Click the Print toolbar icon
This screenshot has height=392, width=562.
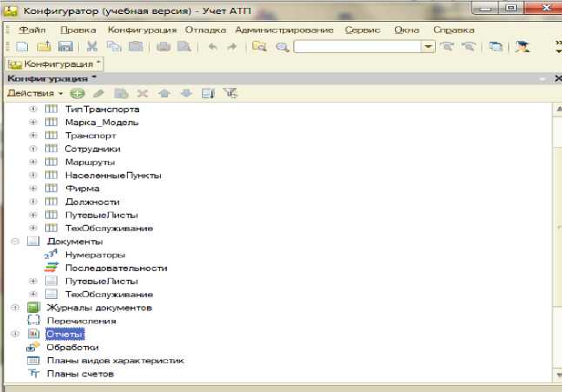coord(163,47)
